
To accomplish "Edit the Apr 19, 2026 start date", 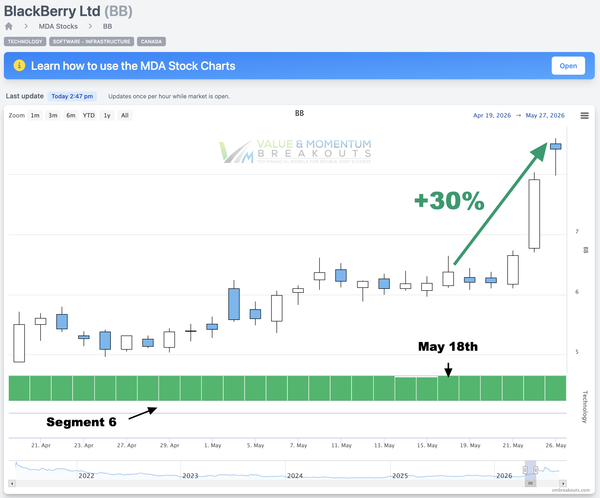I will pyautogui.click(x=492, y=115).
